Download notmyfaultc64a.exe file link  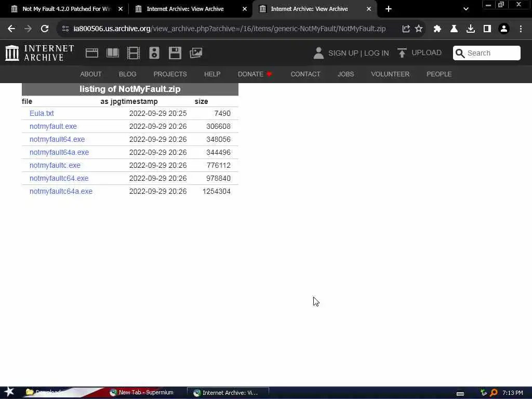61,191
